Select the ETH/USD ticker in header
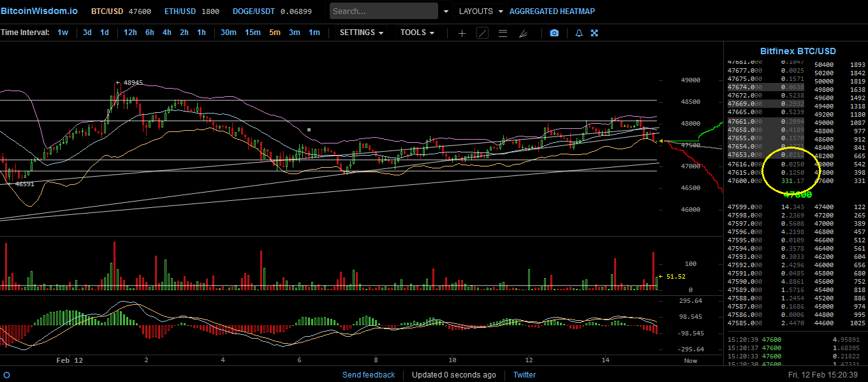 click(192, 11)
